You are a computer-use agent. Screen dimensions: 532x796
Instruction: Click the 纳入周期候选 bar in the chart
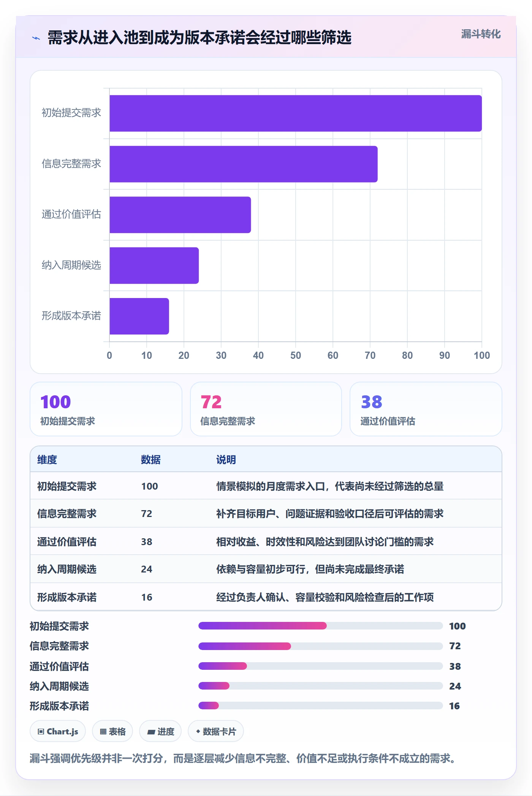click(x=154, y=265)
